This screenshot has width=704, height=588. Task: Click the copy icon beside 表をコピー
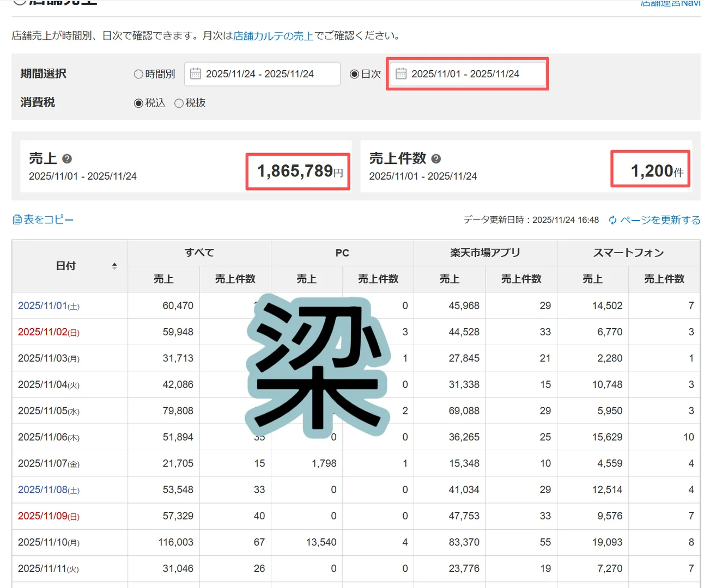(17, 219)
